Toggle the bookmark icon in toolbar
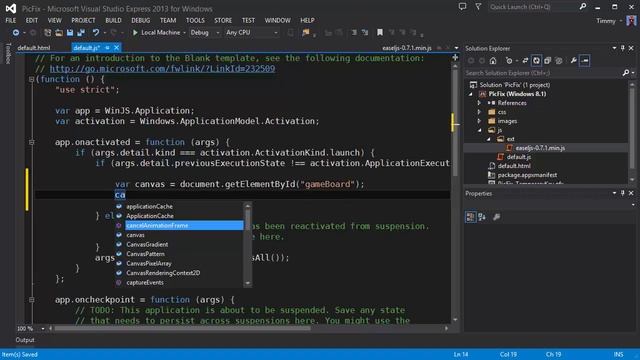Image resolution: width=640 pixels, height=360 pixels. coord(380,32)
